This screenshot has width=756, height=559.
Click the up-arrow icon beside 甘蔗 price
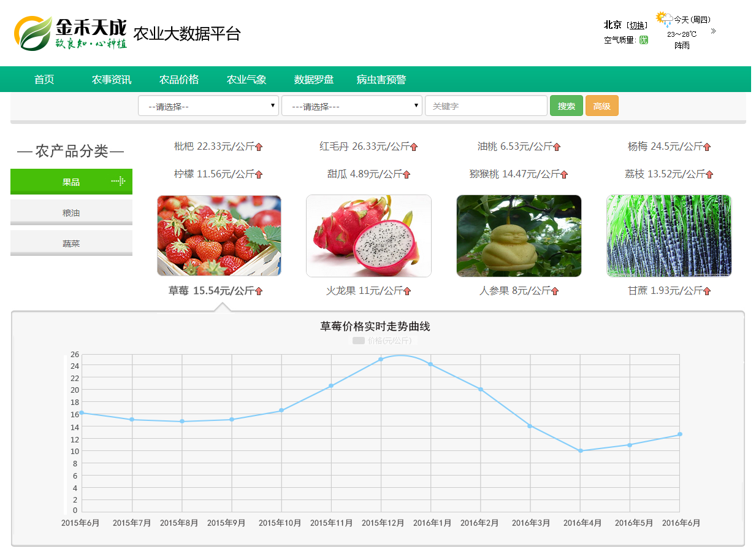(706, 291)
